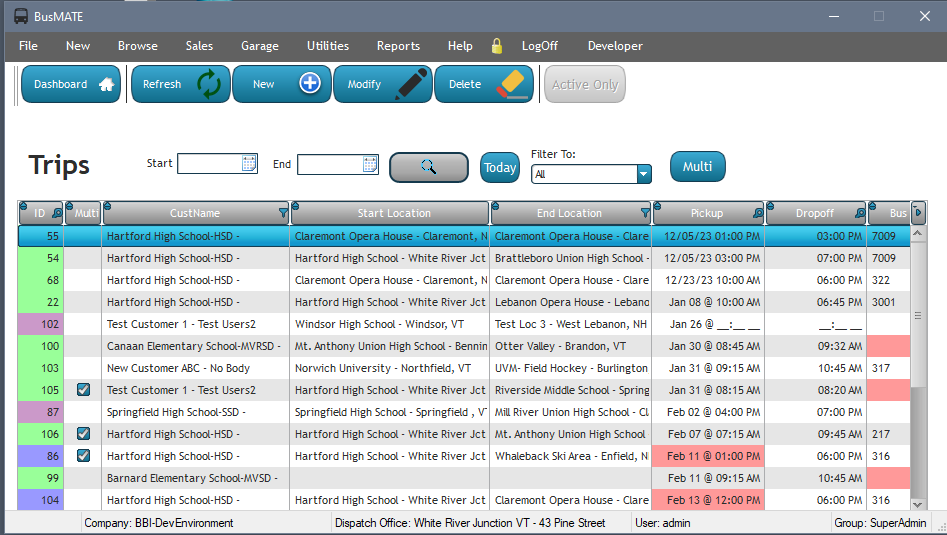The width and height of the screenshot is (947, 535).
Task: Click the padlock icon in the menu bar
Action: (x=497, y=46)
